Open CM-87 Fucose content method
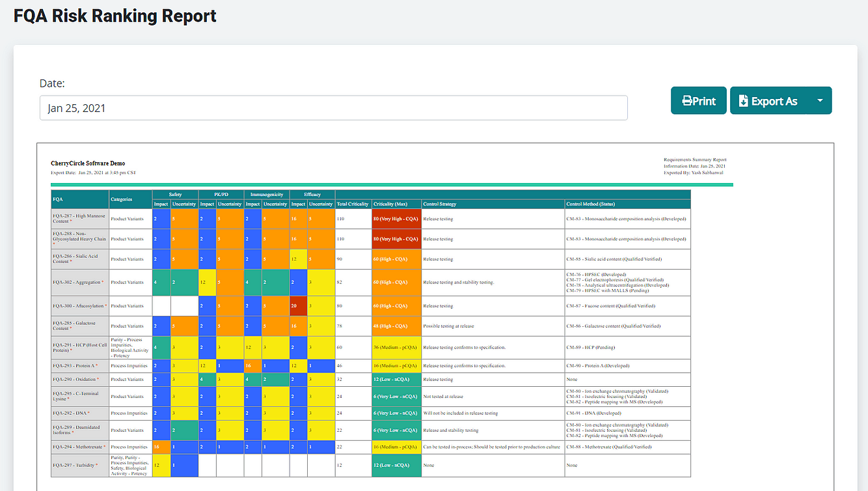This screenshot has width=868, height=491. coord(612,305)
